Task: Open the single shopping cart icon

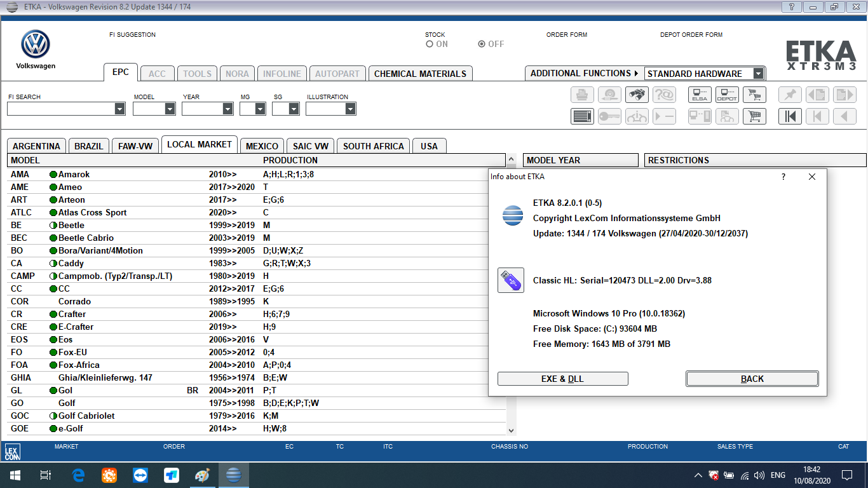Action: coord(754,116)
